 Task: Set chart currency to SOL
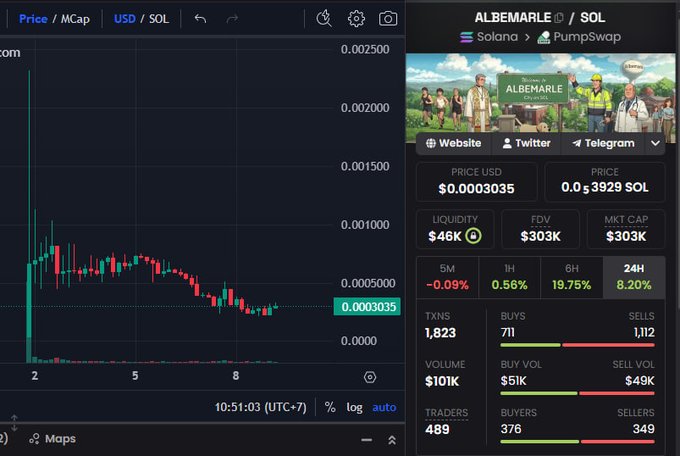[159, 19]
